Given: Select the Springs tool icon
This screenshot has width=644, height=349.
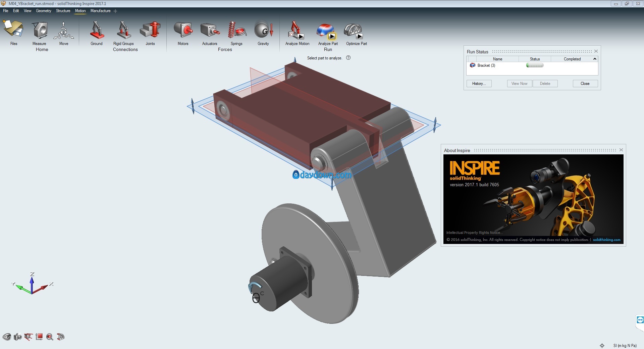Looking at the screenshot, I should coord(236,30).
